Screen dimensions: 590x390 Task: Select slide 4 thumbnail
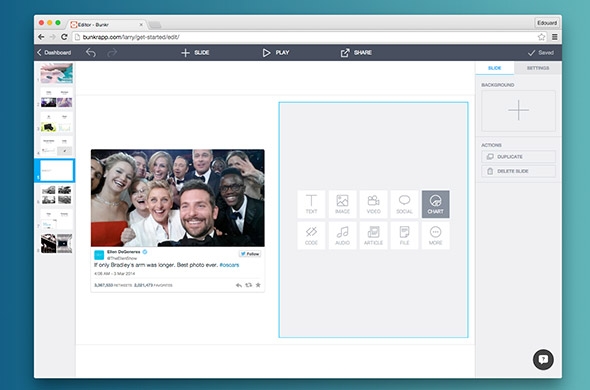56,146
